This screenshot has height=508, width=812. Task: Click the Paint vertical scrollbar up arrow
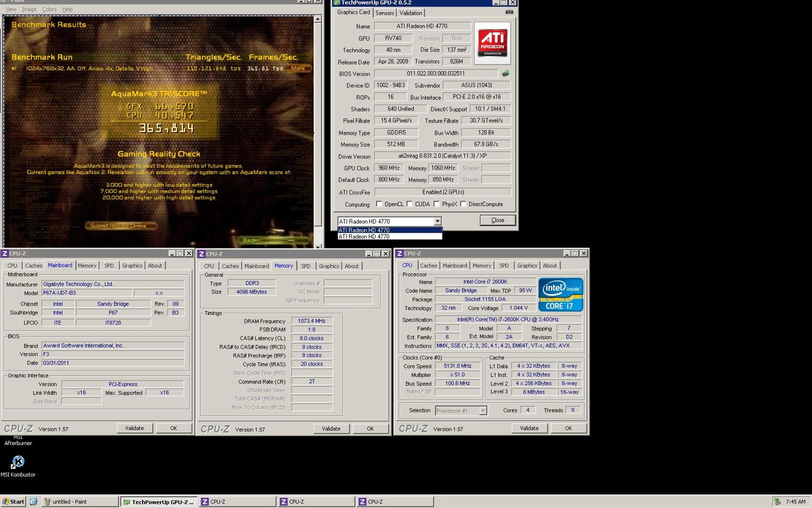pyautogui.click(x=318, y=19)
